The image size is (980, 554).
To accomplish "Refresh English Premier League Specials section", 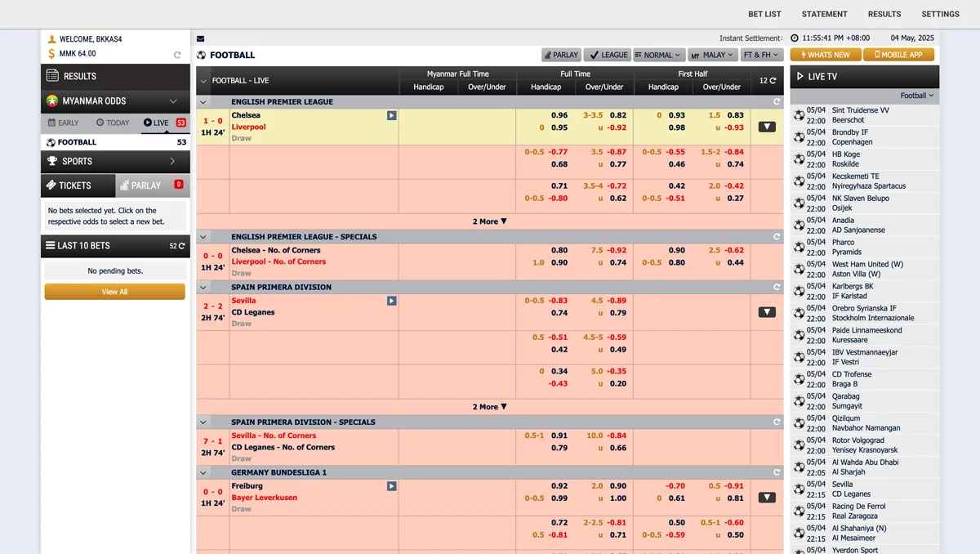I will [777, 237].
